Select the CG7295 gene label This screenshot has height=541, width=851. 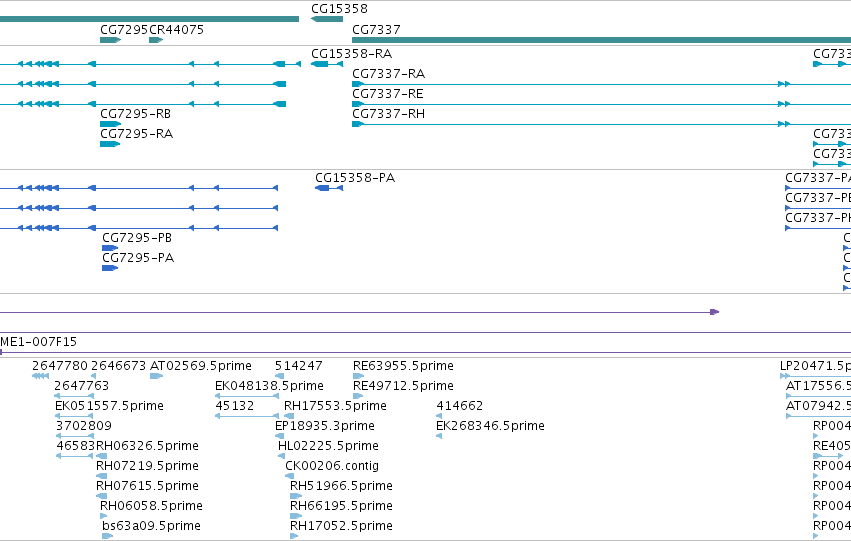click(124, 30)
